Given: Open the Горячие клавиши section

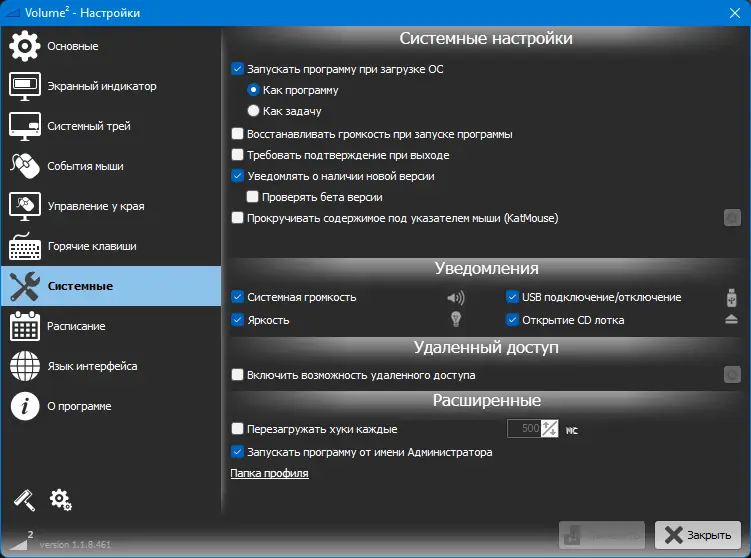Looking at the screenshot, I should (x=111, y=246).
